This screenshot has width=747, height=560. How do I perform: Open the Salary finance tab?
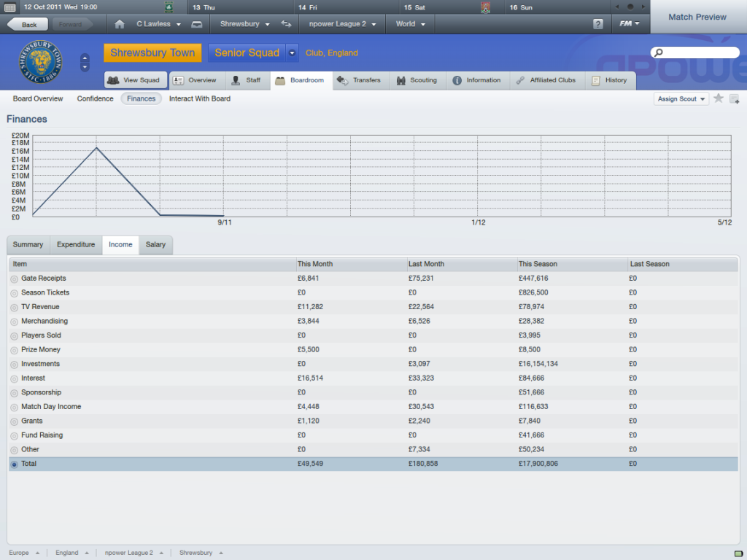[156, 245]
